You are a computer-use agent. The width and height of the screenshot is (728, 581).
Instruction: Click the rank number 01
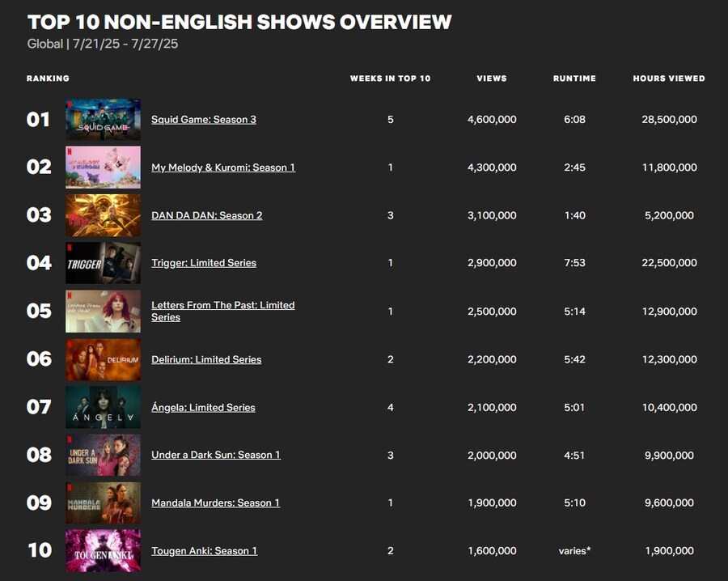[38, 120]
